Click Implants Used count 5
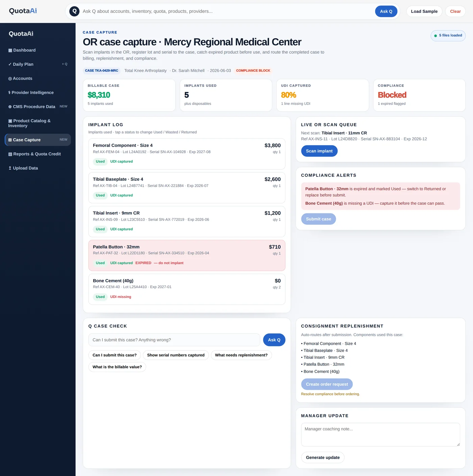Viewport: 473px width, 476px height. [186, 95]
